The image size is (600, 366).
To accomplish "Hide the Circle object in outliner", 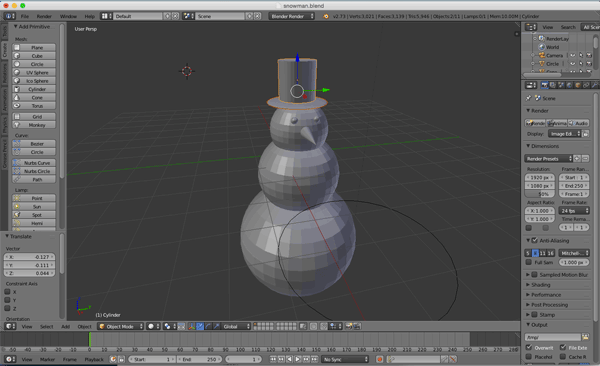I will click(572, 64).
